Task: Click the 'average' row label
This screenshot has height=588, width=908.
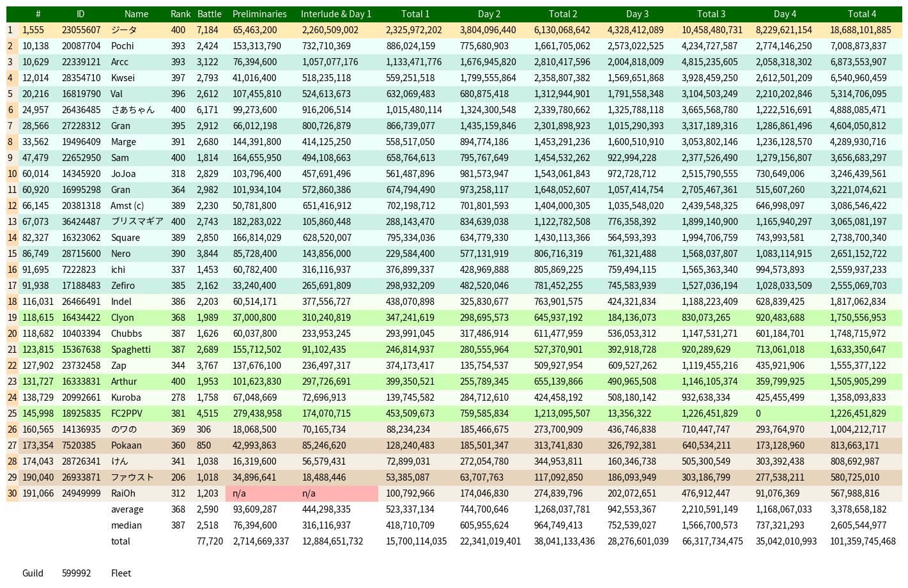Action: point(127,509)
